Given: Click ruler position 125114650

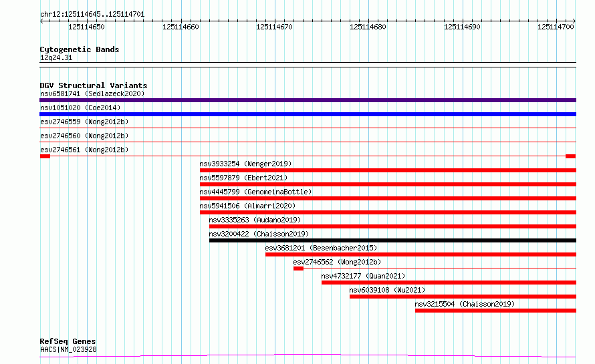Looking at the screenshot, I should 86,27.
